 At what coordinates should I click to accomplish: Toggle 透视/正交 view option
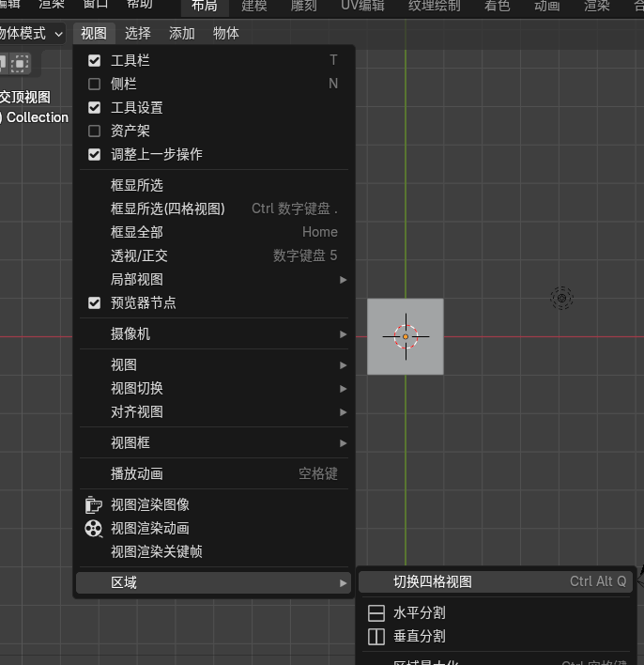click(x=214, y=255)
